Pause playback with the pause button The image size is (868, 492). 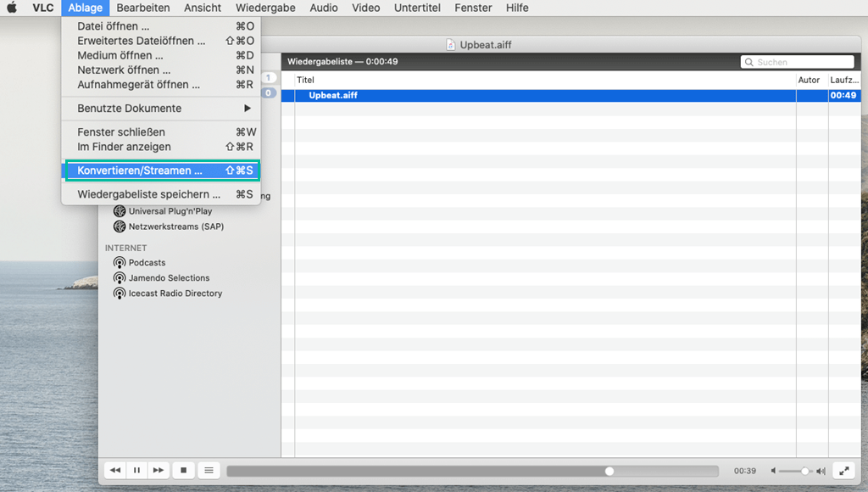[136, 471]
